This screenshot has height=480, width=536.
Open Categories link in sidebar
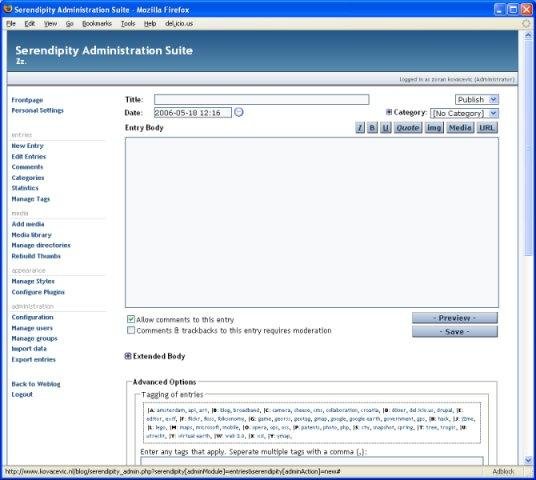(28, 178)
